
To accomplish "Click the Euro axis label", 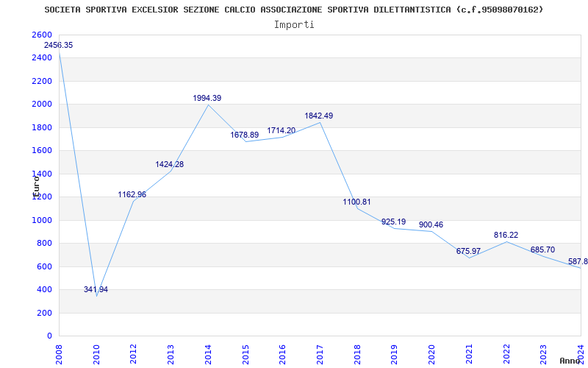I will coord(36,187).
